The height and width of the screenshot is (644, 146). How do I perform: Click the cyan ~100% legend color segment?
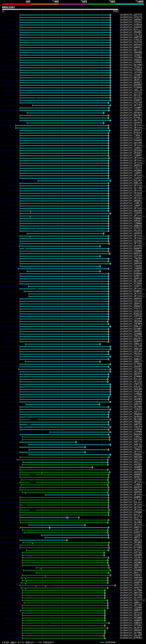point(130,4)
